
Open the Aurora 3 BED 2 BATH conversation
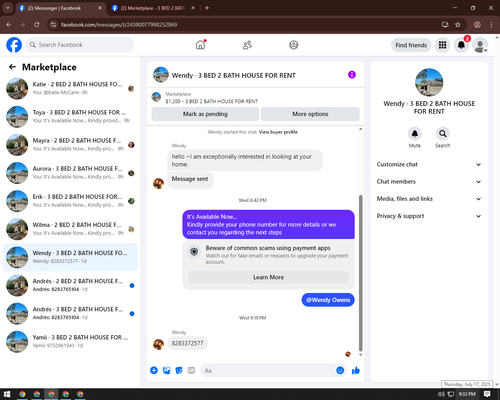tap(70, 173)
